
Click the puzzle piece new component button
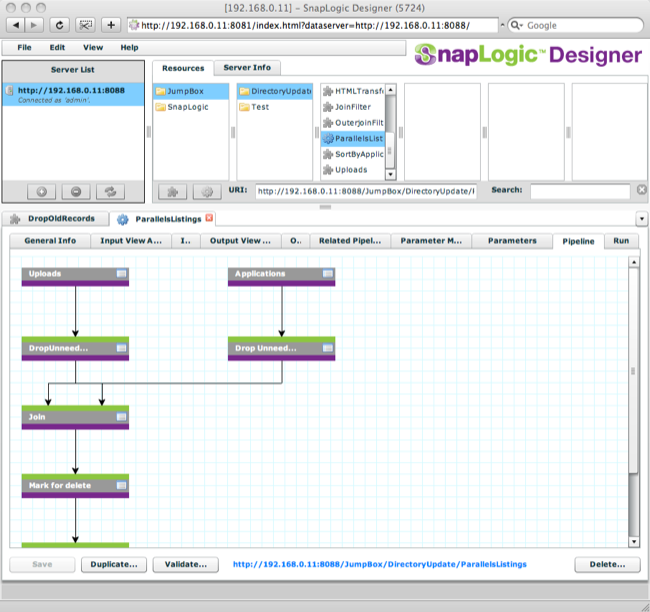tap(172, 192)
